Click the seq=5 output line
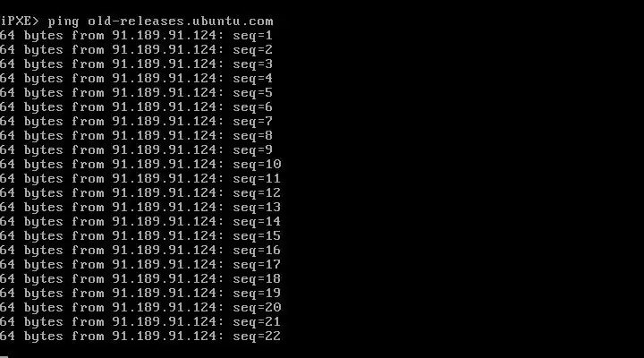 [136, 93]
